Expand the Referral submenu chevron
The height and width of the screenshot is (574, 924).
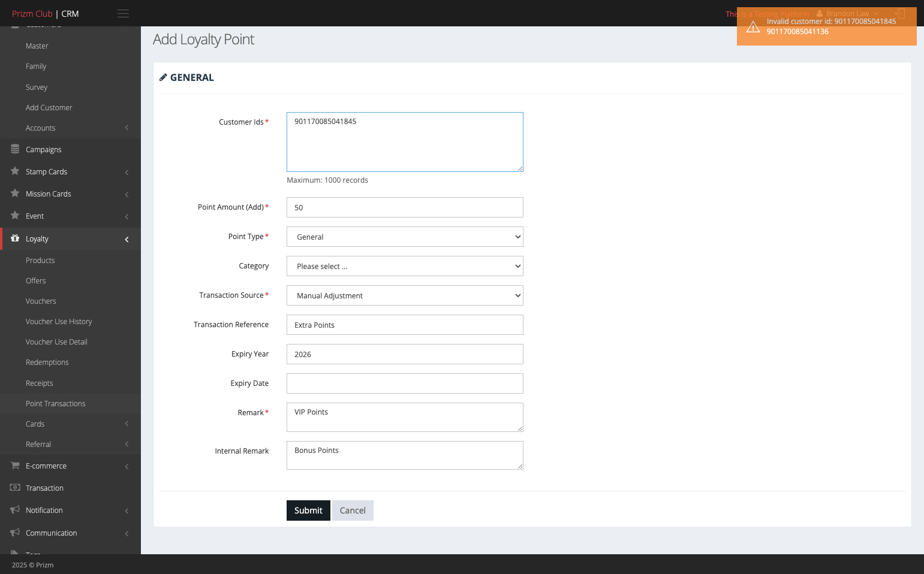(127, 444)
